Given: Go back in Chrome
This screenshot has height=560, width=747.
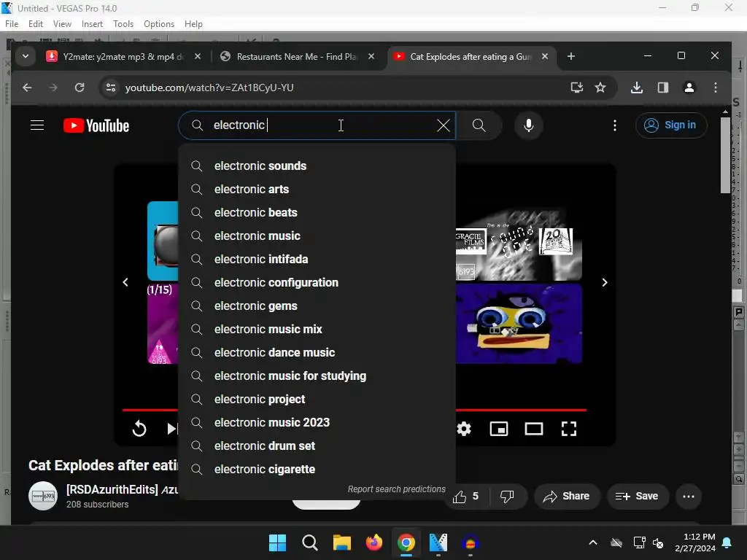Looking at the screenshot, I should pyautogui.click(x=27, y=87).
